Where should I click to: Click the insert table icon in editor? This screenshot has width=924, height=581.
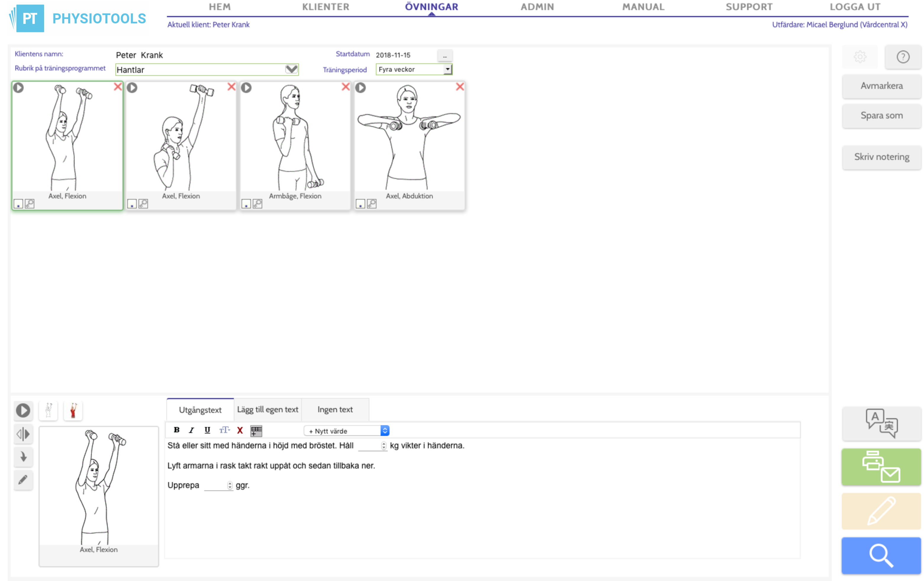[x=256, y=431]
